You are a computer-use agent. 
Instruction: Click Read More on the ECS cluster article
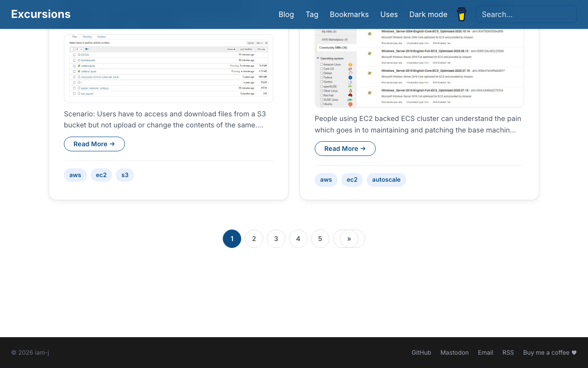345,149
